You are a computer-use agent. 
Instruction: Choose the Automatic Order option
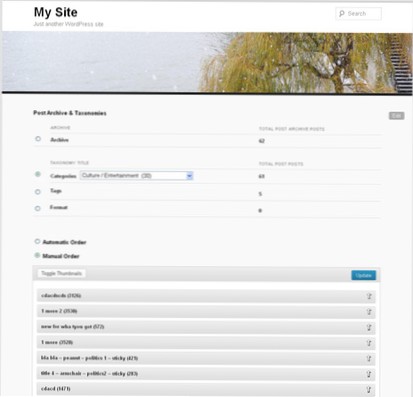(x=37, y=241)
